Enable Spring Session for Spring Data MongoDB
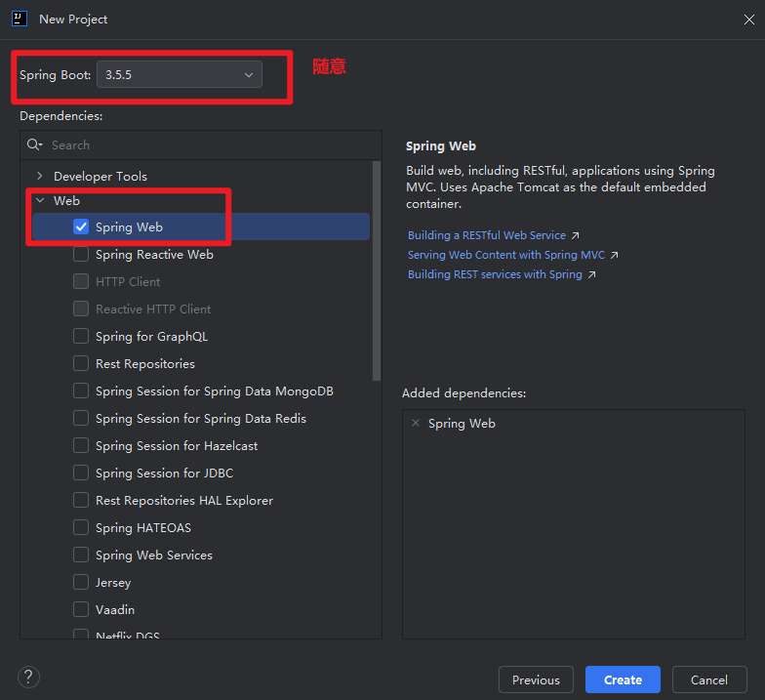This screenshot has height=700, width=765. [81, 391]
